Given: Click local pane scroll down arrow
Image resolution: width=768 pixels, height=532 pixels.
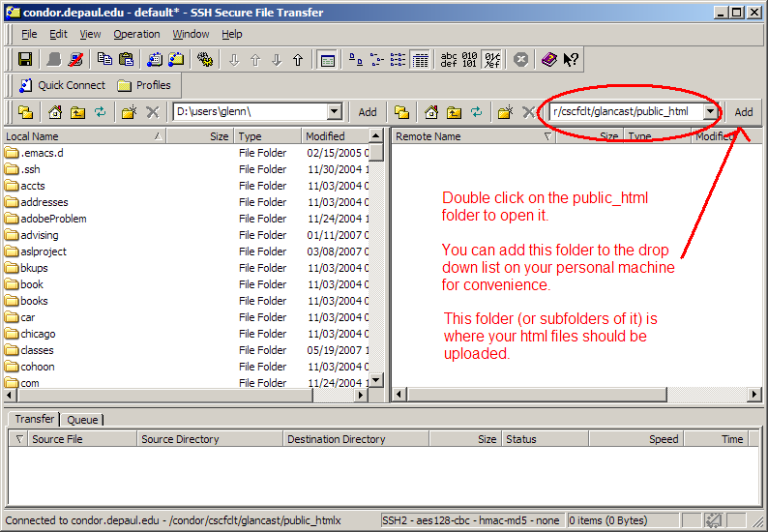Looking at the screenshot, I should point(376,380).
